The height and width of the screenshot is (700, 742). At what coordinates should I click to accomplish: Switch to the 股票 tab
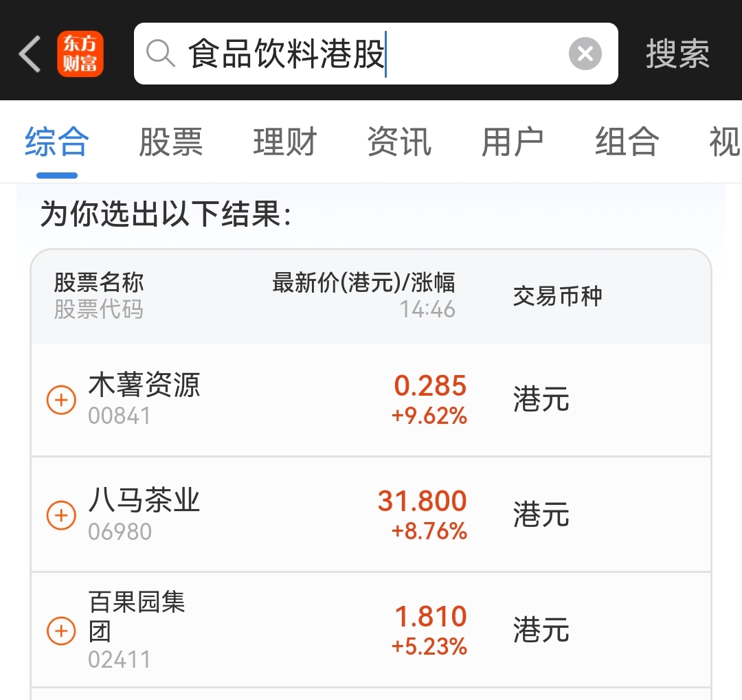[170, 142]
